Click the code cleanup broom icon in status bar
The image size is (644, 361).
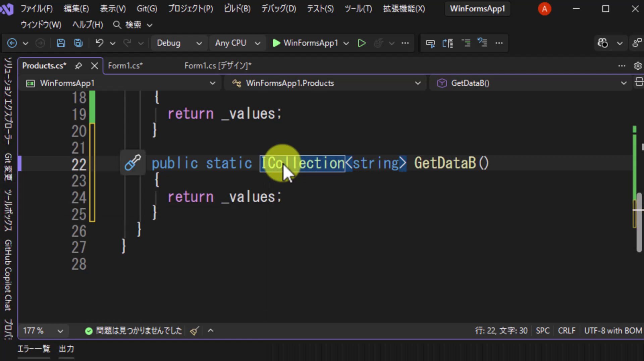point(194,331)
